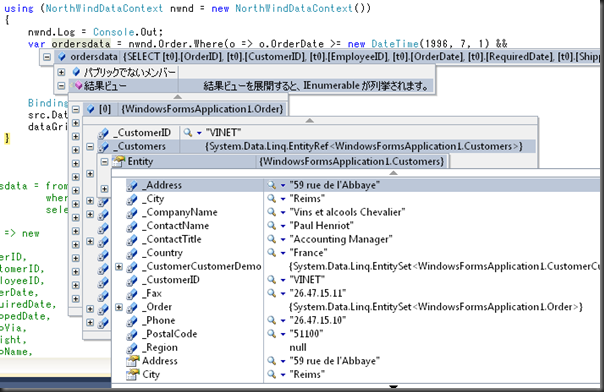Image resolution: width=604 pixels, height=392 pixels.
Task: Expand the _Order entity set
Action: (x=119, y=307)
